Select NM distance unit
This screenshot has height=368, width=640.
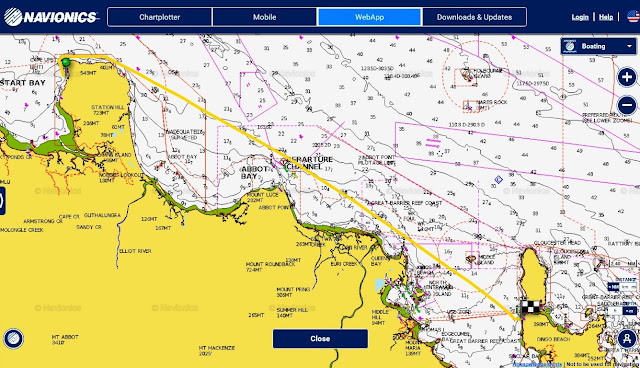[x=613, y=287]
